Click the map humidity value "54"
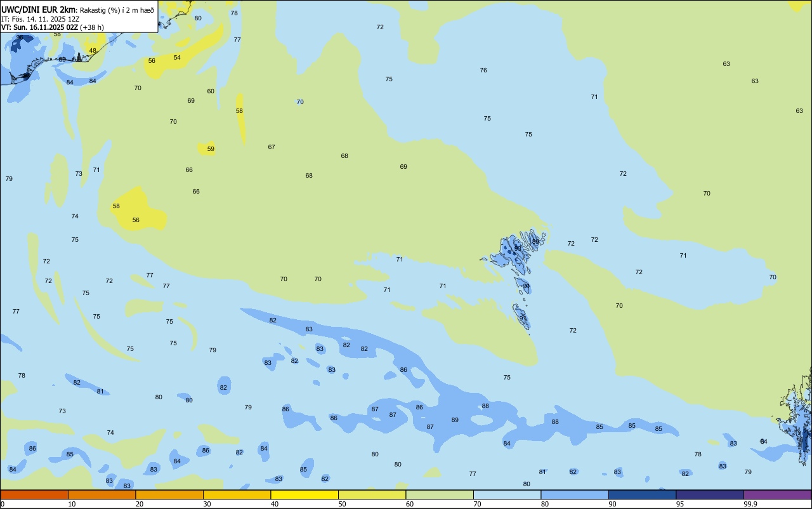The height and width of the screenshot is (509, 812). coord(177,58)
